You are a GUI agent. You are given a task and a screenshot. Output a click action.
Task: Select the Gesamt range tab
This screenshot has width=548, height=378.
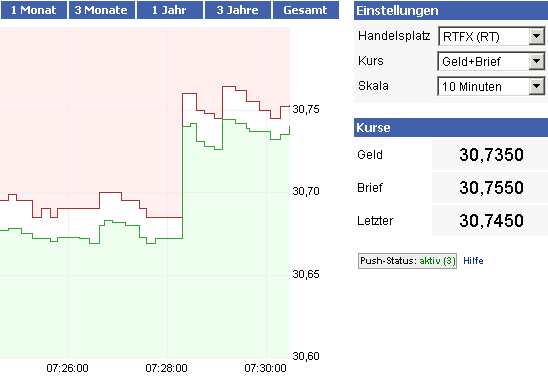click(x=306, y=10)
